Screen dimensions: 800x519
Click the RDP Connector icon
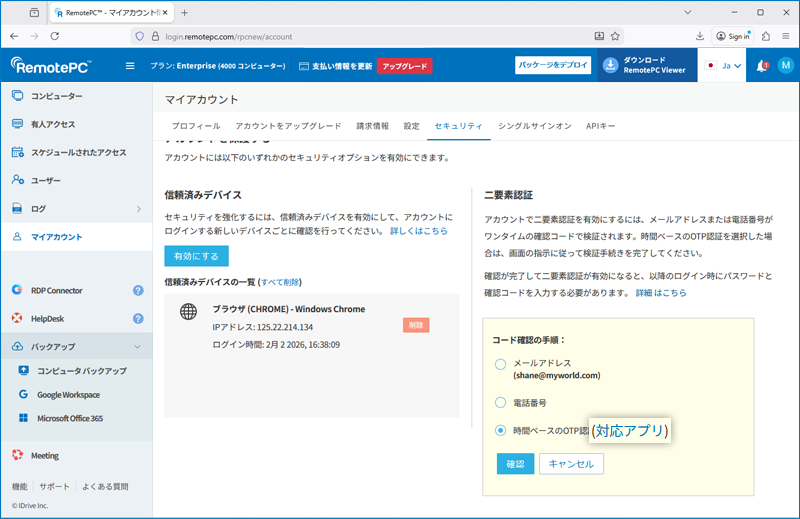coord(17,290)
